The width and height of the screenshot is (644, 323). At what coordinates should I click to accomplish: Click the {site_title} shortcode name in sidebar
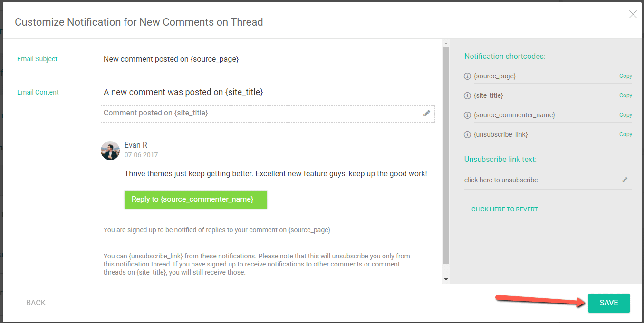489,95
